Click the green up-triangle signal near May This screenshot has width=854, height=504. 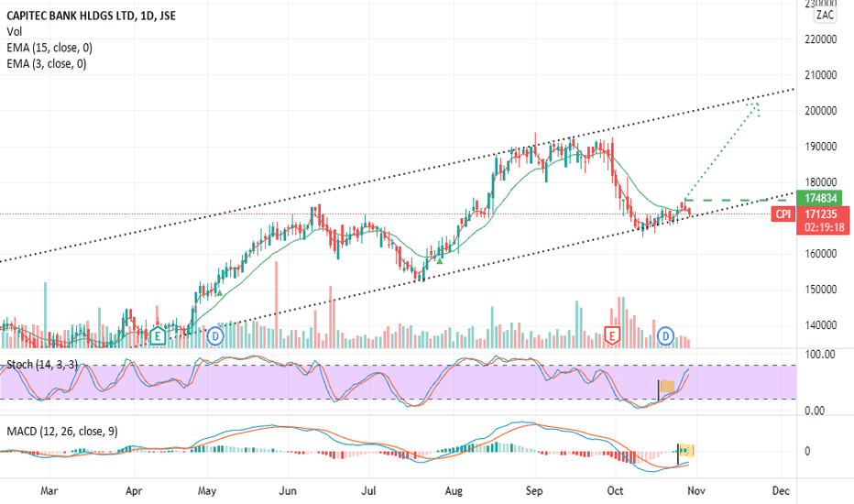point(220,293)
